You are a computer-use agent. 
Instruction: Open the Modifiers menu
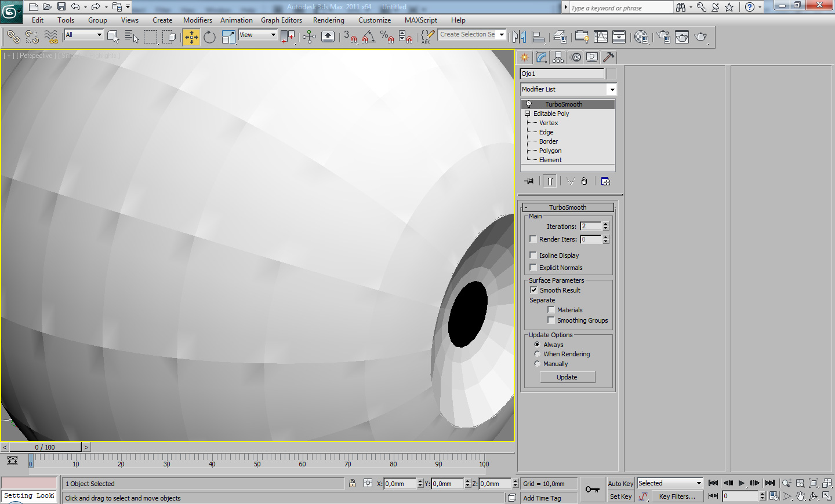pyautogui.click(x=197, y=20)
